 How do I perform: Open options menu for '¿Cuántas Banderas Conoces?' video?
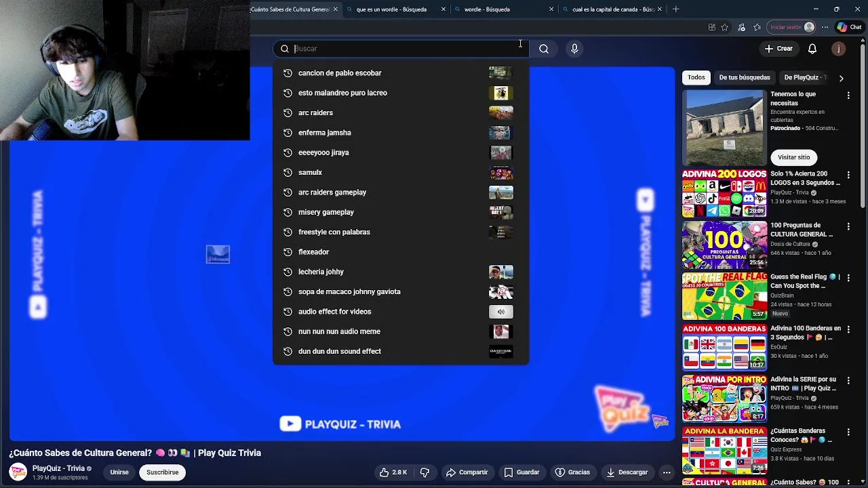[848, 432]
